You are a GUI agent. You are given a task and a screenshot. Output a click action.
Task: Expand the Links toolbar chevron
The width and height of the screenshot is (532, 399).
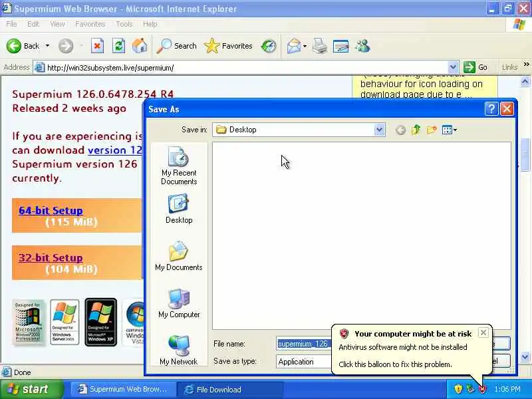tap(526, 65)
